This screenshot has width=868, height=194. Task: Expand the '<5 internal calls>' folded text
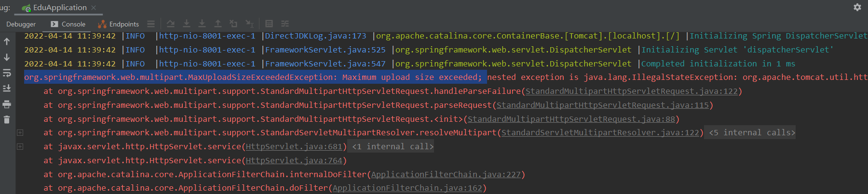tap(752, 132)
